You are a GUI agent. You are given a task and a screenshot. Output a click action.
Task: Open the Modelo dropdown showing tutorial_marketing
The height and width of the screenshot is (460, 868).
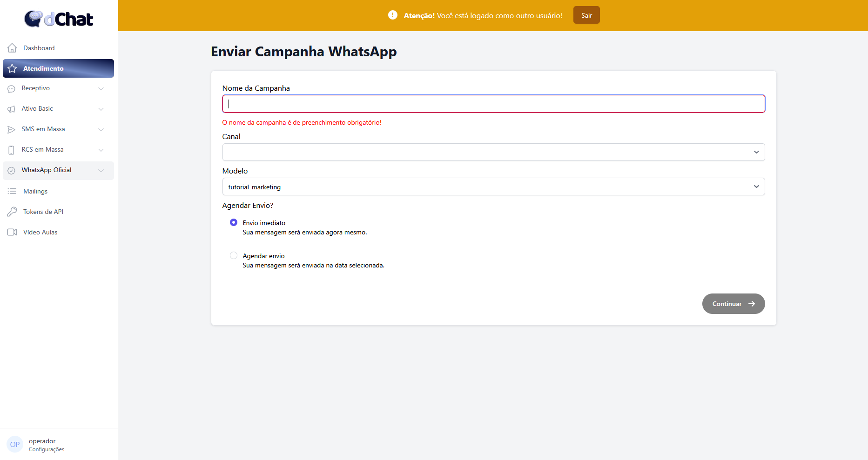point(493,187)
